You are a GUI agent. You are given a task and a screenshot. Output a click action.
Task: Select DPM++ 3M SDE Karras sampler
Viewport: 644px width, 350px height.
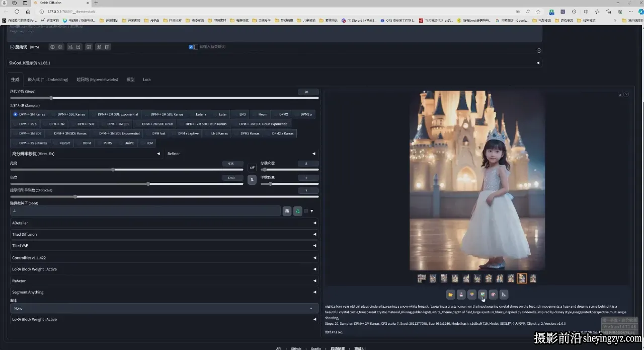click(x=67, y=133)
